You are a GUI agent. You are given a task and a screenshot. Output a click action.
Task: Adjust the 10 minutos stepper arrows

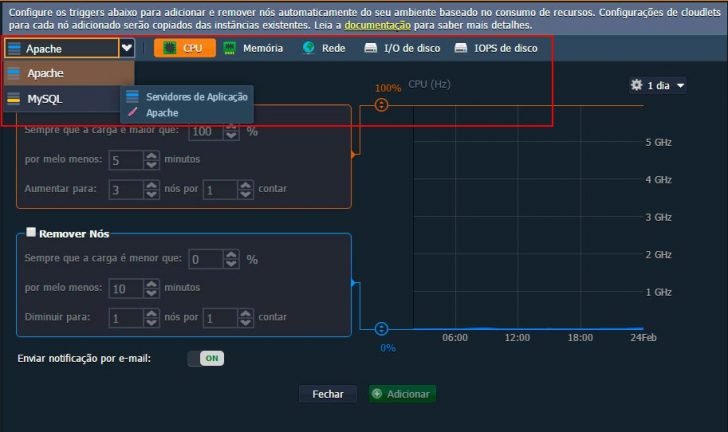151,288
